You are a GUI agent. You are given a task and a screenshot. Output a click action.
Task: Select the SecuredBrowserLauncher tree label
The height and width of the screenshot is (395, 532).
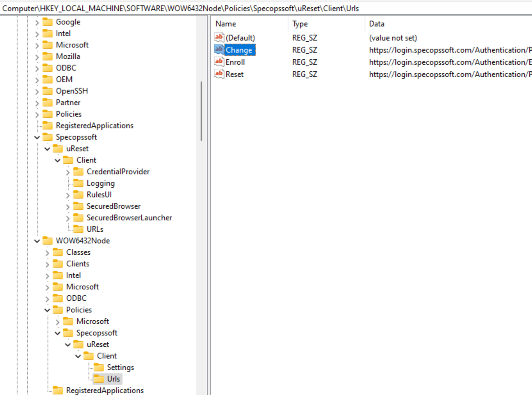tap(129, 218)
